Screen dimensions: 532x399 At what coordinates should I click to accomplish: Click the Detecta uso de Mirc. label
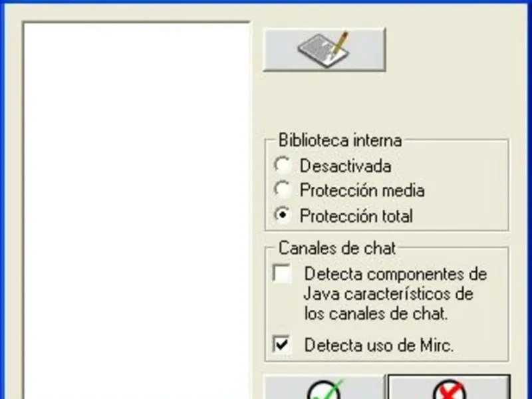pyautogui.click(x=379, y=345)
